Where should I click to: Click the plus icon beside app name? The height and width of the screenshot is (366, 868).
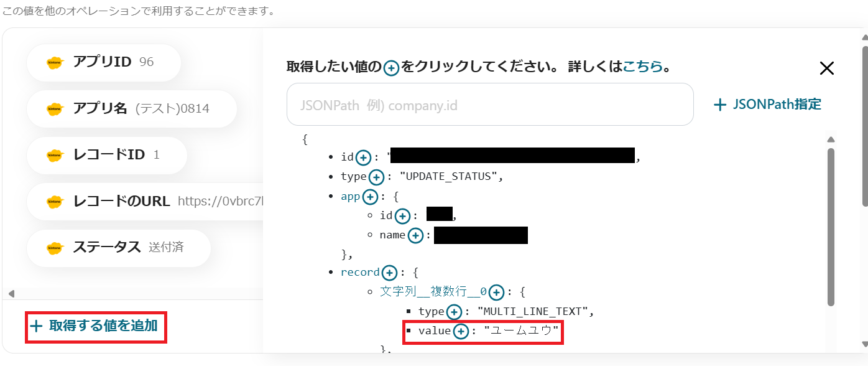point(415,235)
